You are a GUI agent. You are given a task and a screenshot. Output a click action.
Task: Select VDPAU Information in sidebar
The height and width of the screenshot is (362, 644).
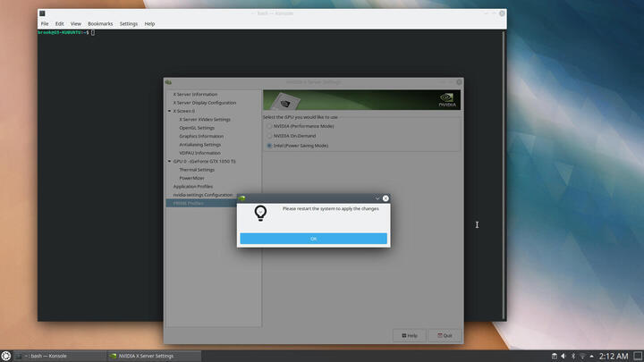[x=199, y=153]
